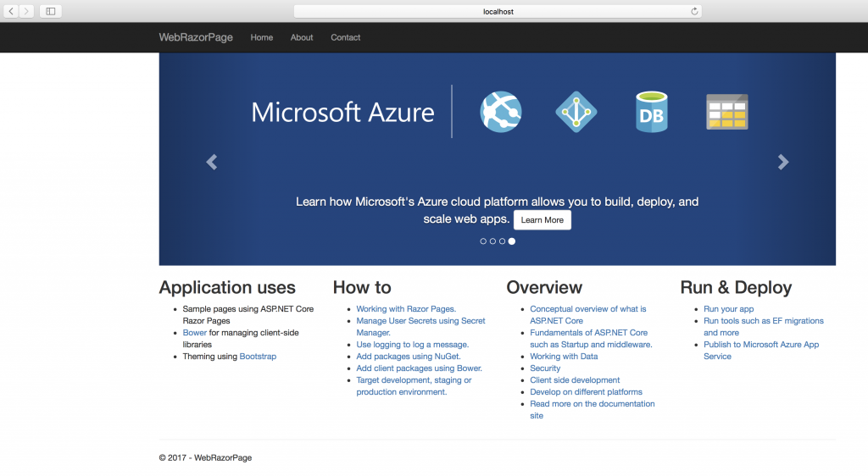Screen dimensions: 868x476
Task: Open the Run your app link
Action: pos(728,308)
